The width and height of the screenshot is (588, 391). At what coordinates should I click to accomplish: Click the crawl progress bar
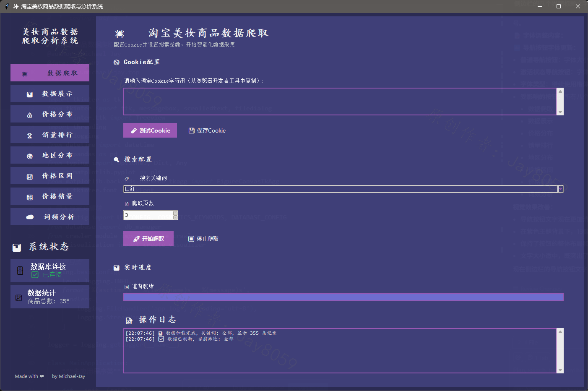[343, 297]
